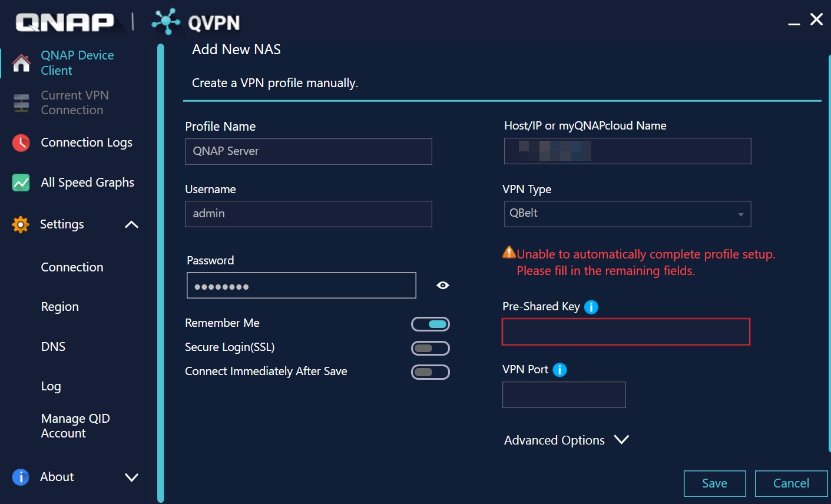This screenshot has height=504, width=831.
Task: Close the QVPN window
Action: tap(816, 19)
